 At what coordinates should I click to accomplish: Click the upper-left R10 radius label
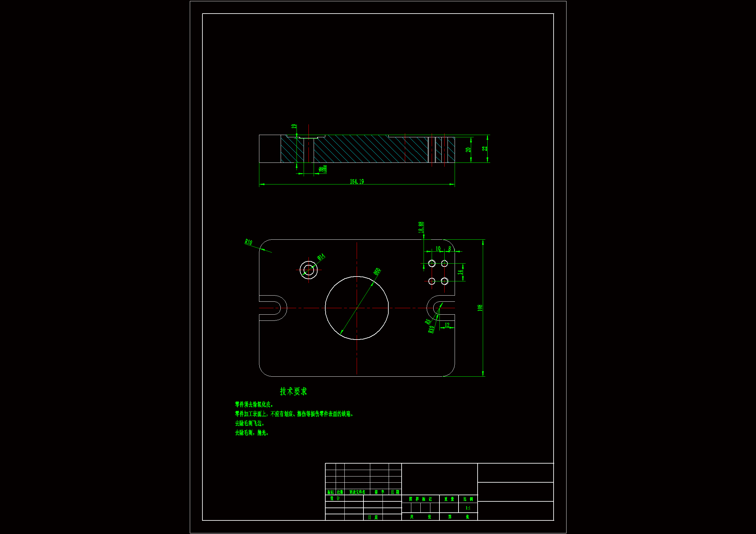248,242
